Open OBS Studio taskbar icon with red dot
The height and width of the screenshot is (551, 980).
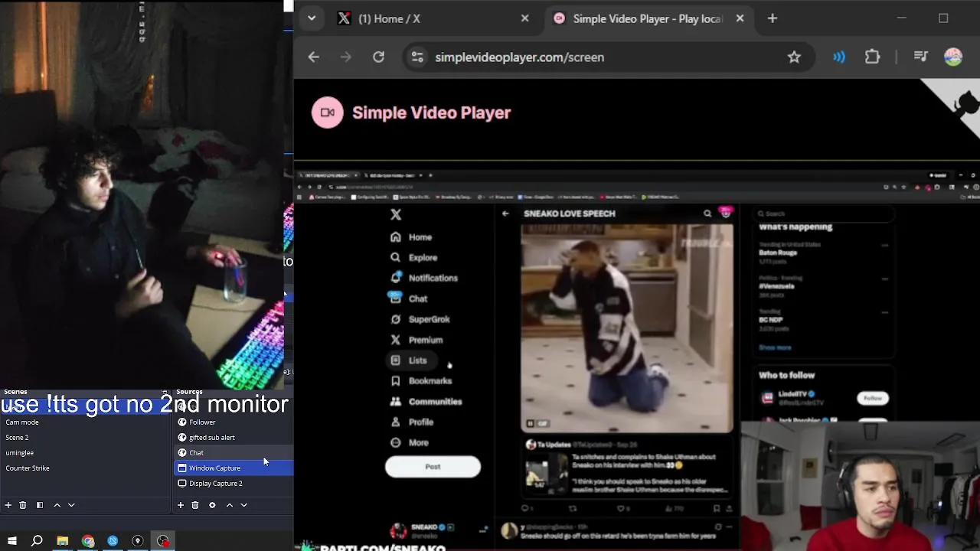point(163,541)
